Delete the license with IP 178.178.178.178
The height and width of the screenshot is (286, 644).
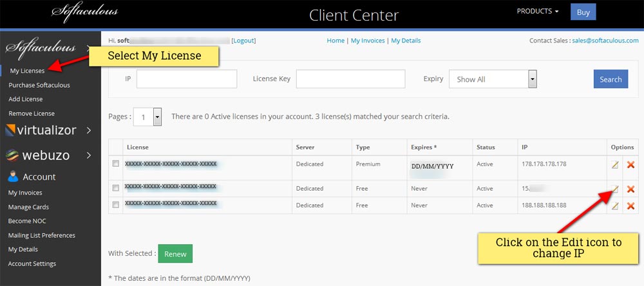pos(630,165)
